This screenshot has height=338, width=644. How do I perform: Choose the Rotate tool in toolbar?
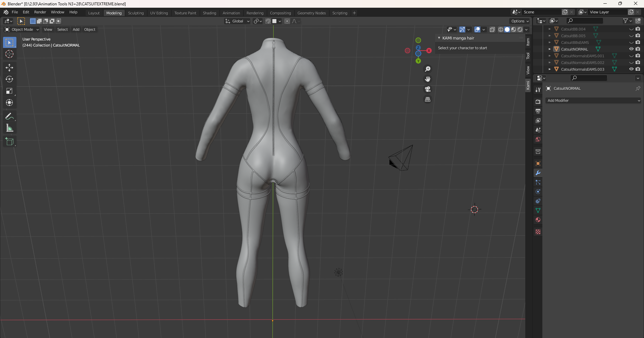point(9,79)
